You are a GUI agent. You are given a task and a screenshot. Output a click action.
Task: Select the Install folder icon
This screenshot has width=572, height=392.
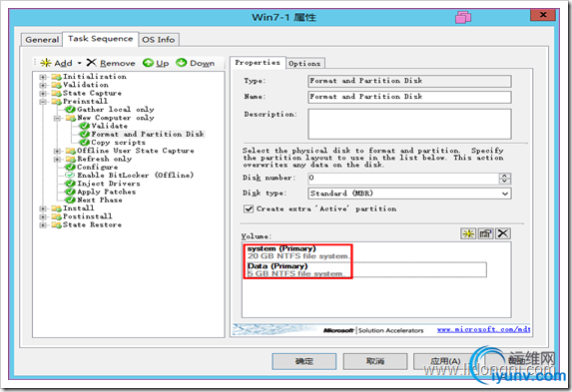[56, 208]
